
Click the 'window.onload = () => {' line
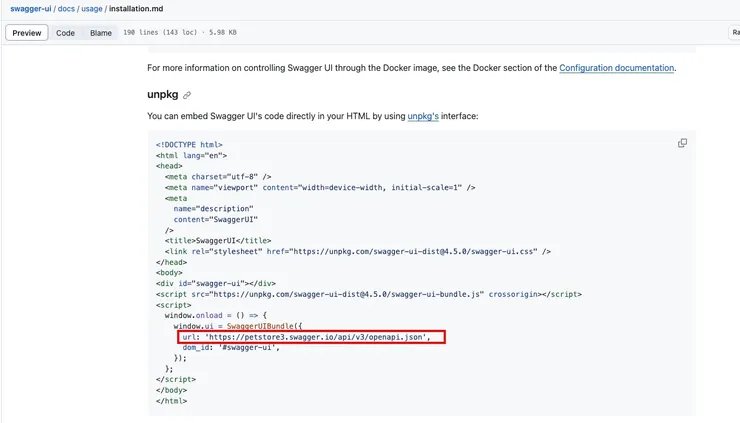coord(216,315)
